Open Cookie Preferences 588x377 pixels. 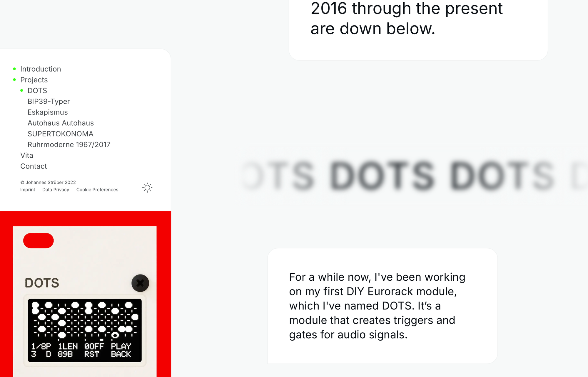(97, 190)
